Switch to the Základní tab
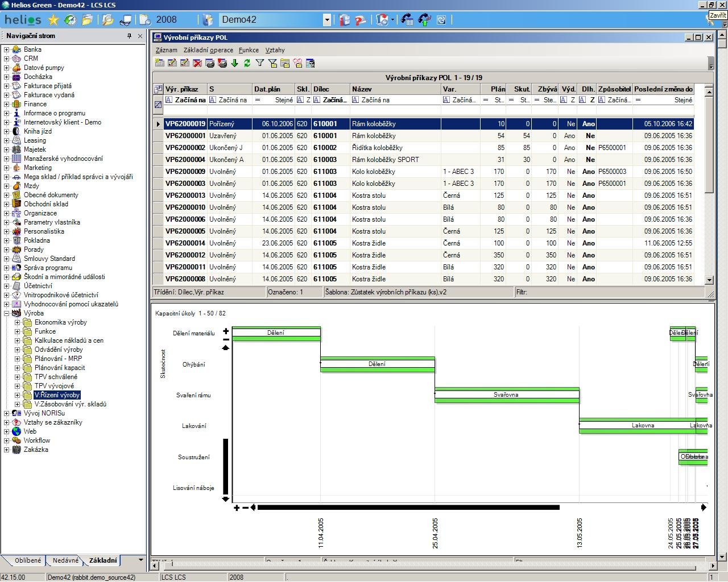This screenshot has width=728, height=582. pyautogui.click(x=103, y=560)
